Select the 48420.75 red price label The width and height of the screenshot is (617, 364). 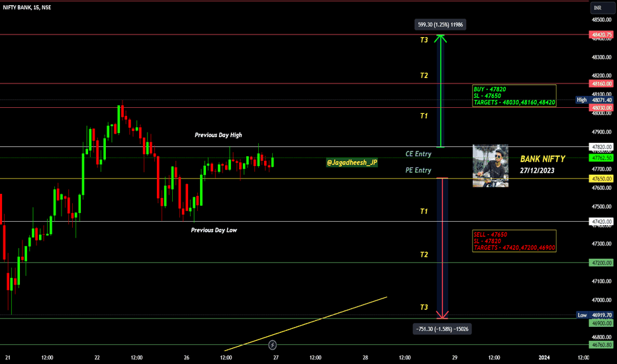601,34
